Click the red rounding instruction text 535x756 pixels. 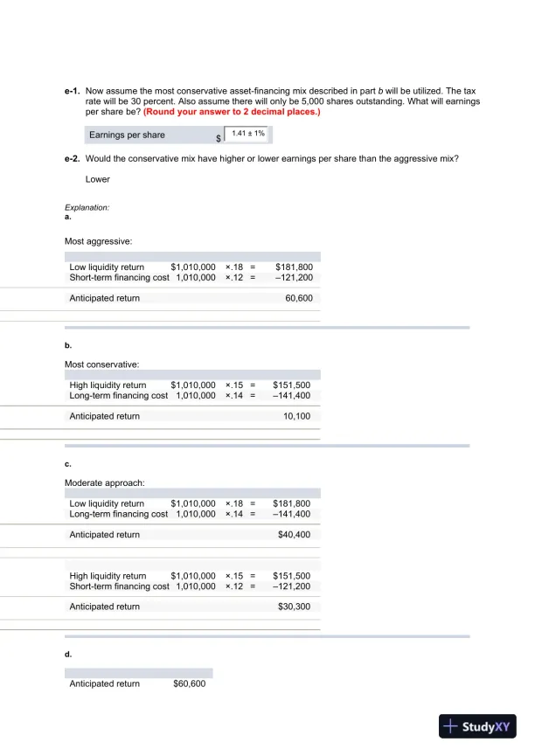(233, 112)
